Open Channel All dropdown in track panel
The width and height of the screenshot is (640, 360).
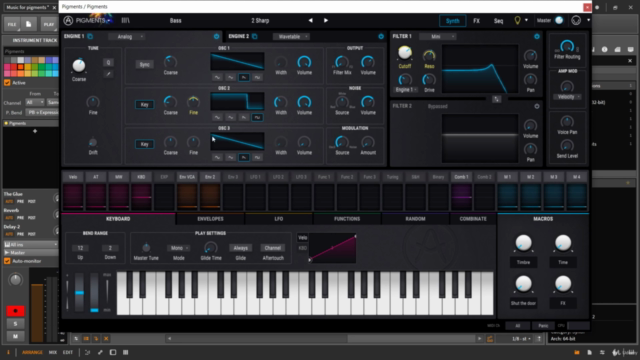point(35,102)
